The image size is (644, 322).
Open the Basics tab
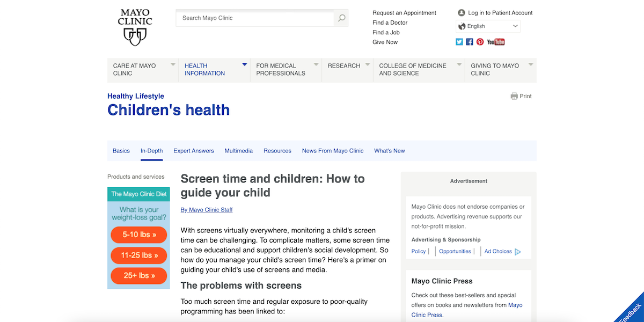tap(121, 151)
